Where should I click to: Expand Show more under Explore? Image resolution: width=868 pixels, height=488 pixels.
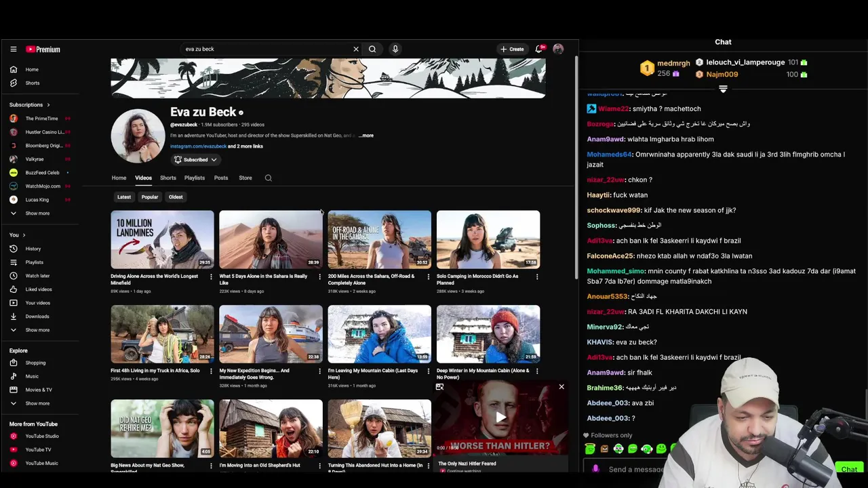click(37, 403)
